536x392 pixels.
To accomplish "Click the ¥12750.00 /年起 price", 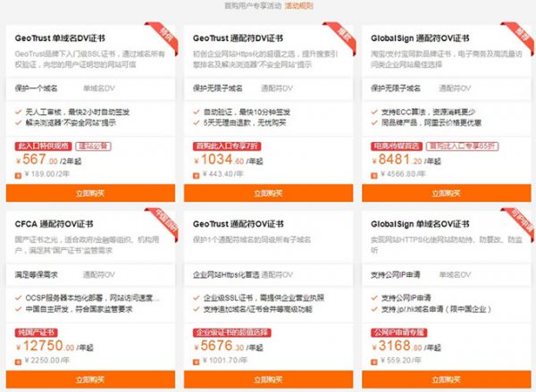I will (x=54, y=346).
